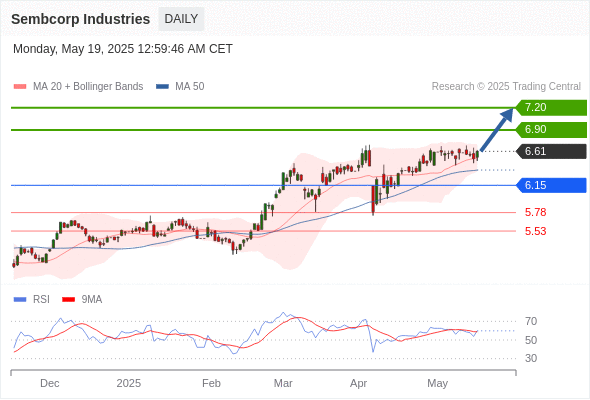Click the 6.15 blue pivot price tag
This screenshot has width=590, height=400.
pos(551,186)
